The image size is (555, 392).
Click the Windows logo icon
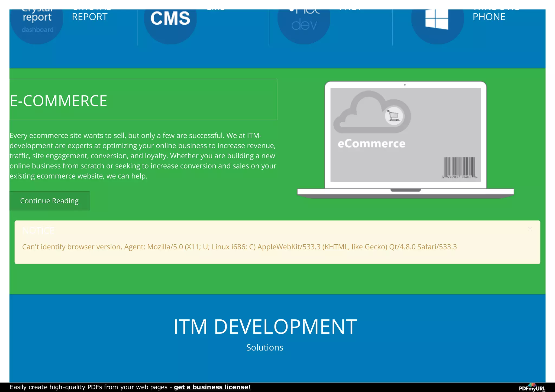(x=437, y=20)
